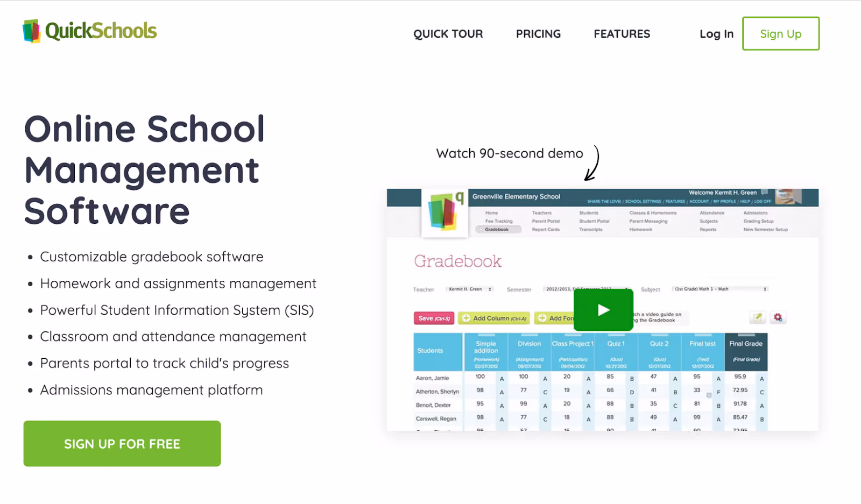
Task: Select student row Carswell, Regan
Action: (436, 418)
